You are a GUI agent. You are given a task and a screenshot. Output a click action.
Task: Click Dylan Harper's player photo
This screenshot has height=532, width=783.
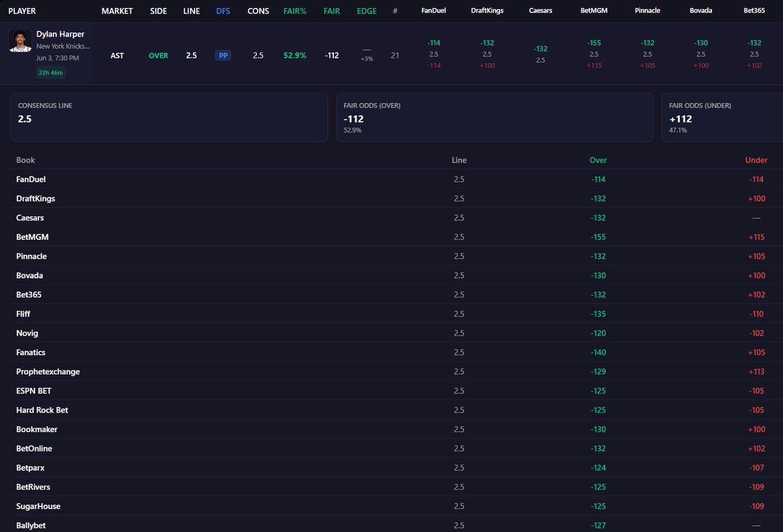20,41
